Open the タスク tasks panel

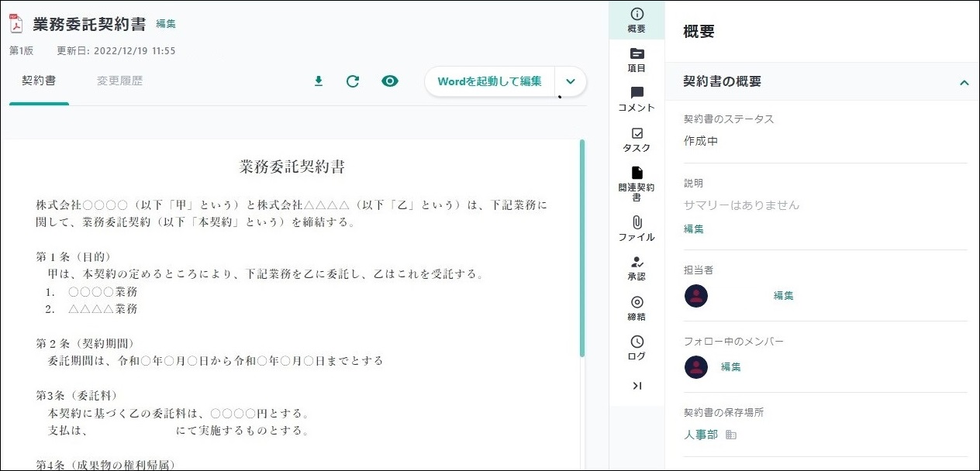[637, 139]
